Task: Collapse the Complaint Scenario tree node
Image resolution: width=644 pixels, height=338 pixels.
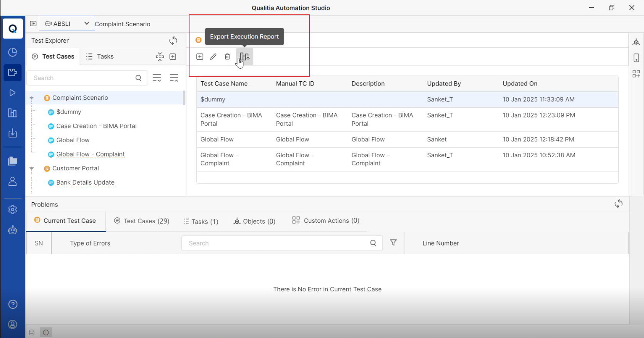Action: (x=32, y=98)
